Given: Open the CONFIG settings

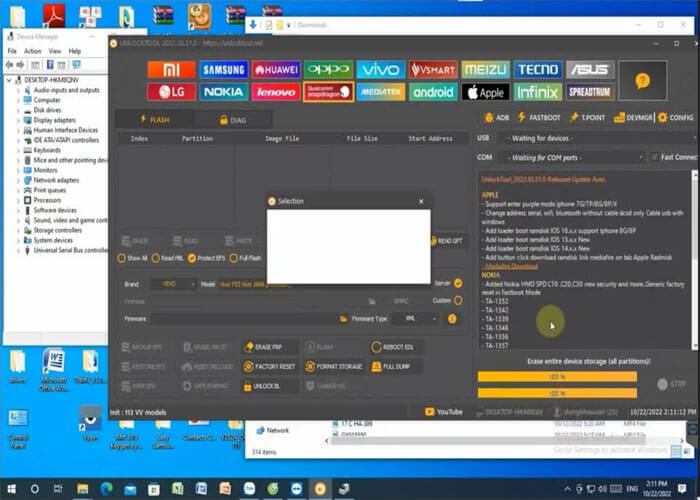Looking at the screenshot, I should point(675,117).
